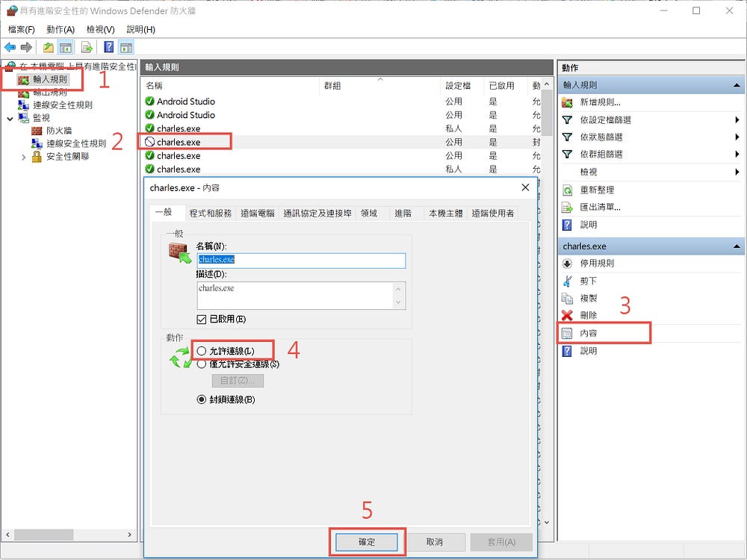Screen dimensions: 747x560
Task: Open the 說明(H) menu
Action: tap(140, 30)
